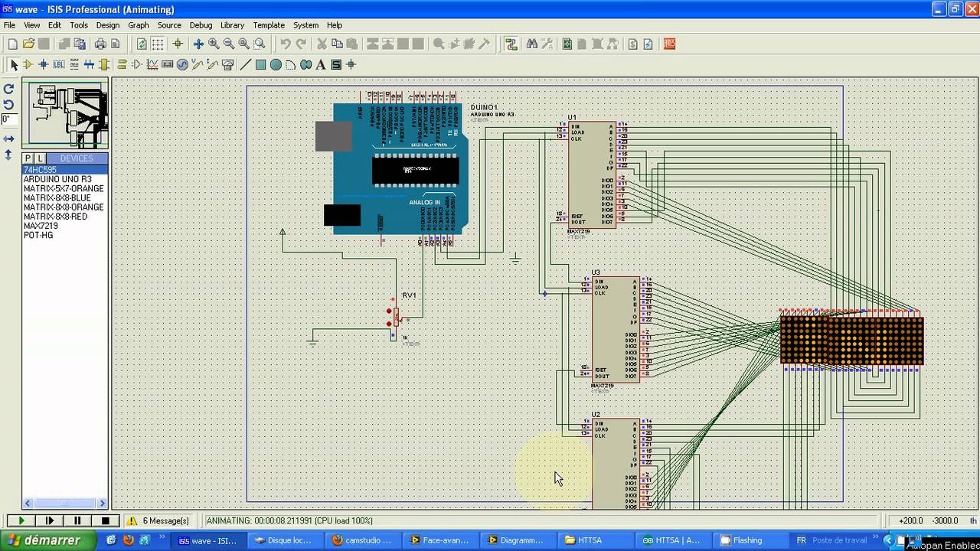980x551 pixels.
Task: Select MATRIX-8X8-RED in devices list
Action: pyautogui.click(x=55, y=217)
